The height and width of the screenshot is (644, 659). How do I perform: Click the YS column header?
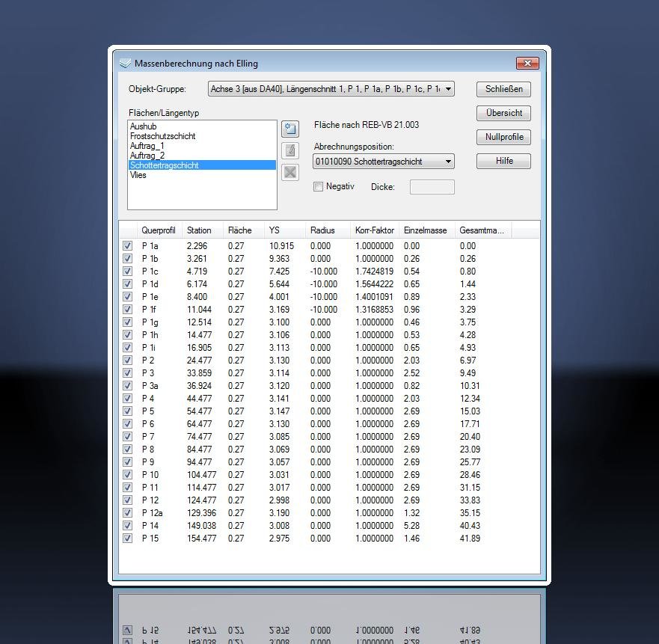point(285,230)
